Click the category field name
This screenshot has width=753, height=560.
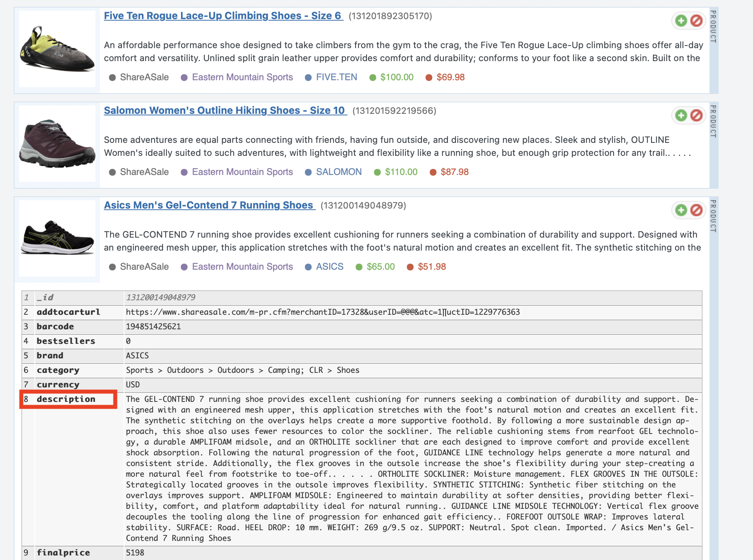click(x=58, y=370)
